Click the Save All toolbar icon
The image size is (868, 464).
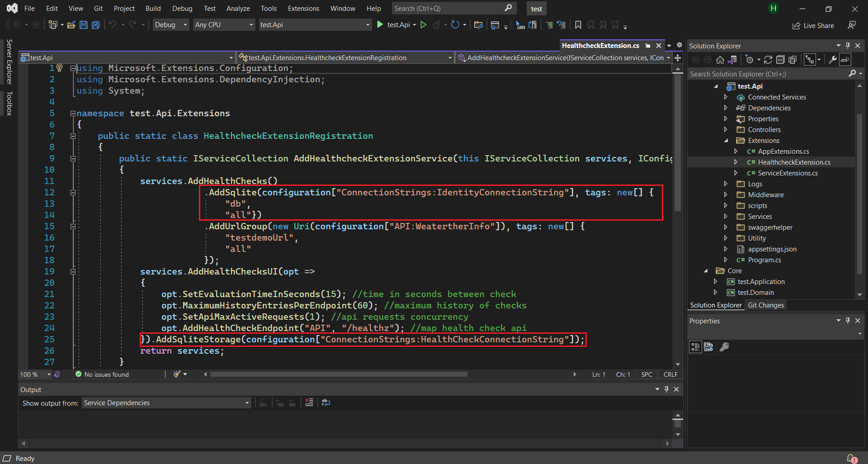click(x=96, y=25)
